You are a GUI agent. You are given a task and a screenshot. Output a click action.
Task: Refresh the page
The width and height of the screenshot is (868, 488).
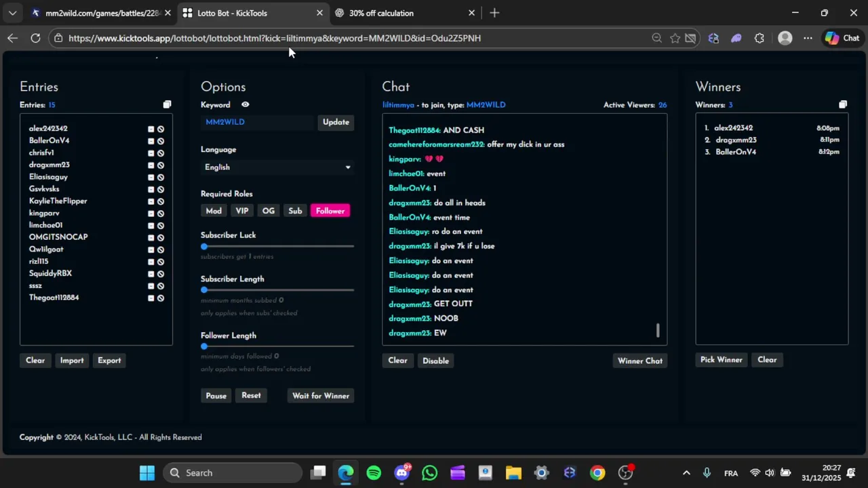[35, 38]
